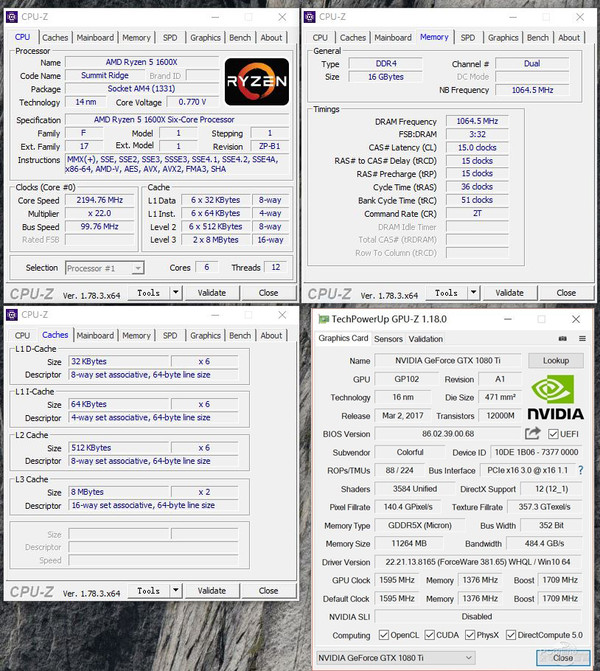Image resolution: width=600 pixels, height=671 pixels.
Task: Click GPU-Z app icon in title bar
Action: pos(324,319)
